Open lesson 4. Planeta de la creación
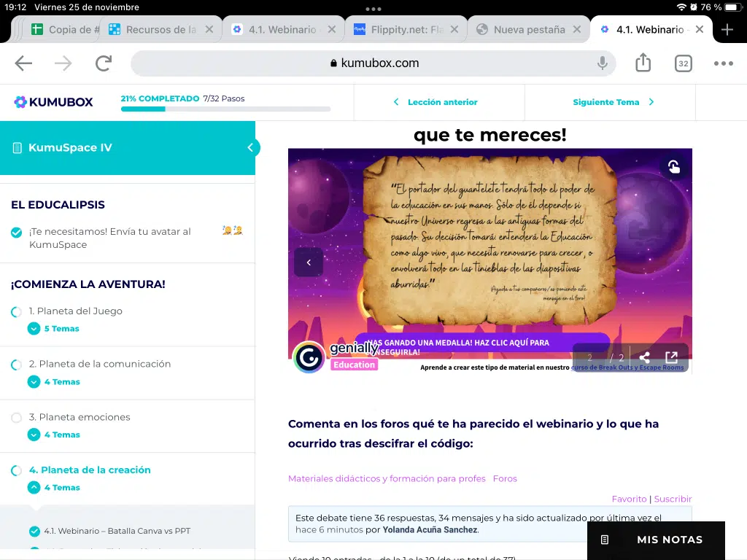Screen dimensions: 747x560 tap(90, 470)
